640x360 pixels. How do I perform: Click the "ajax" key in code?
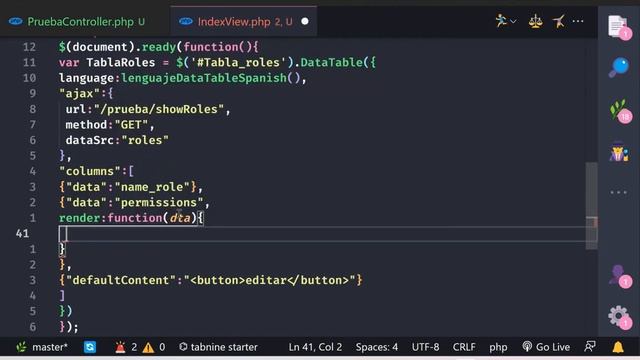point(79,94)
